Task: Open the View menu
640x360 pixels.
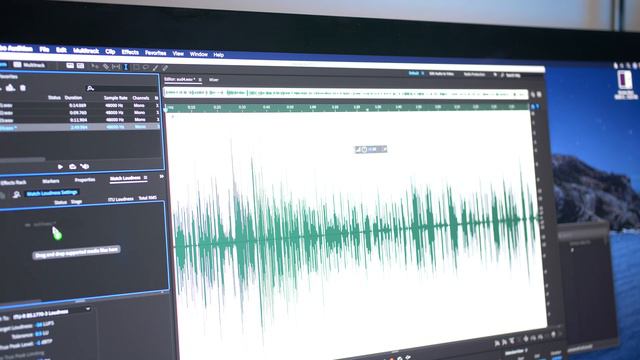Action: click(178, 53)
